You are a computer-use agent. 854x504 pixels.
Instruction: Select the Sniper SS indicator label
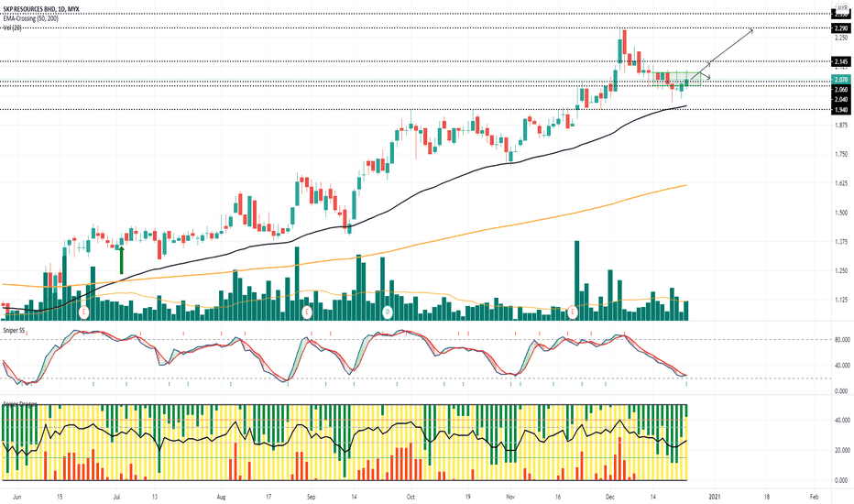coord(14,330)
